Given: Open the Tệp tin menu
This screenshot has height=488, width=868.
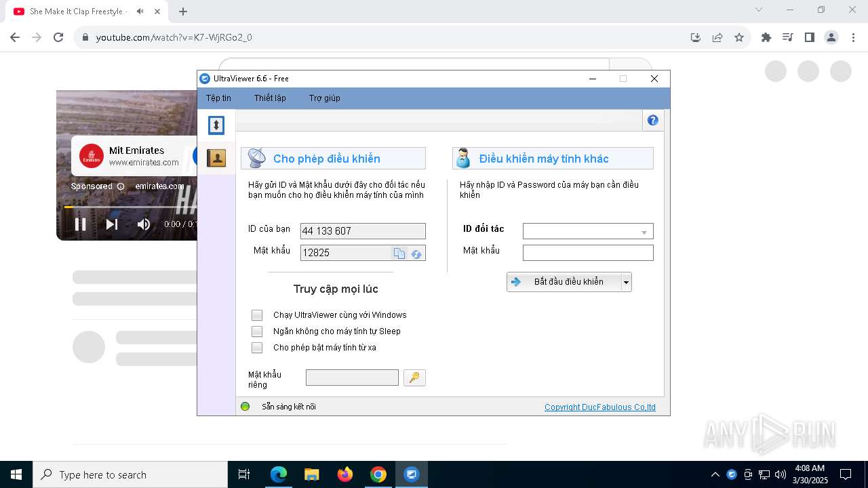Looking at the screenshot, I should click(218, 98).
